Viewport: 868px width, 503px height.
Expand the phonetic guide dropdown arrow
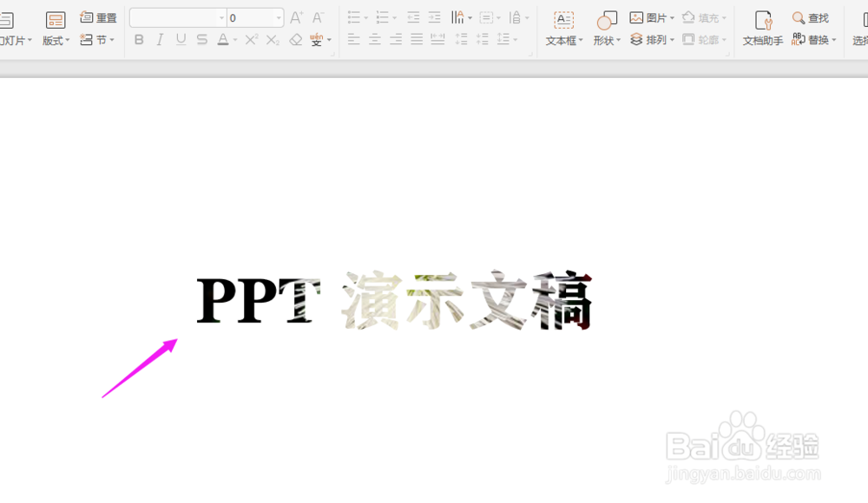329,40
